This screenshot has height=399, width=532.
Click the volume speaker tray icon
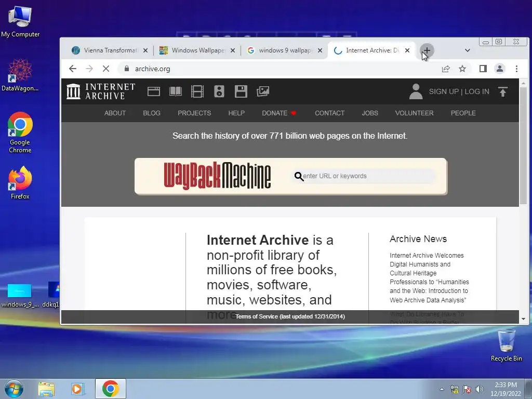480,389
